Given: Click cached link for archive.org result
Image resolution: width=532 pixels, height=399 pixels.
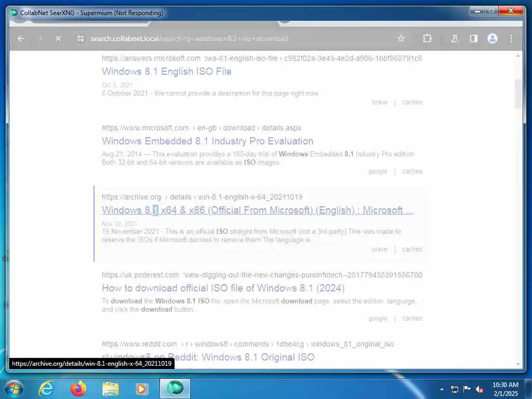Looking at the screenshot, I should click(x=412, y=249).
